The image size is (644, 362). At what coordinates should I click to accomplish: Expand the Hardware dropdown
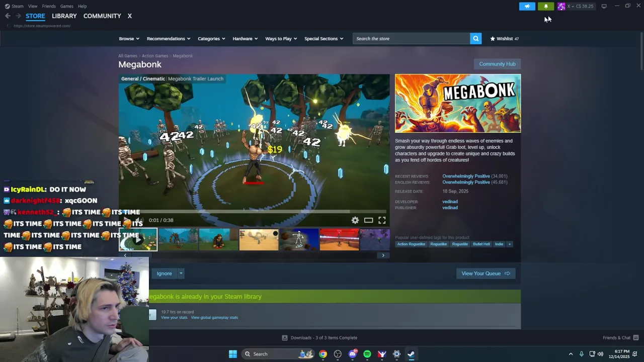coord(245,39)
